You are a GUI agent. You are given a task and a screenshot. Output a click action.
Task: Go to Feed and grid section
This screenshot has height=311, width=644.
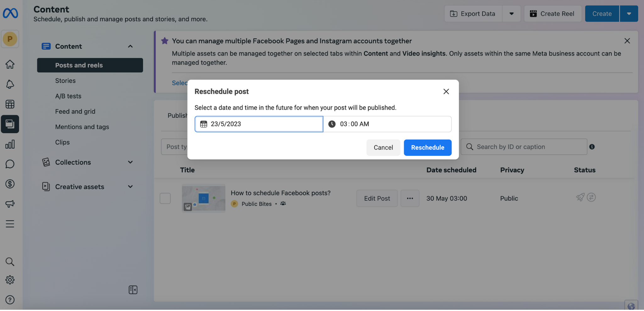(75, 112)
